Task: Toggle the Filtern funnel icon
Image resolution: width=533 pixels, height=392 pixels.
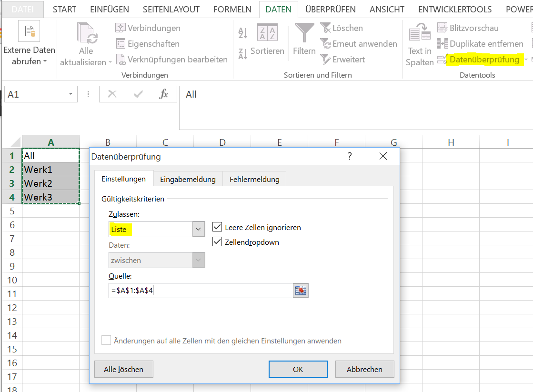Action: (304, 32)
